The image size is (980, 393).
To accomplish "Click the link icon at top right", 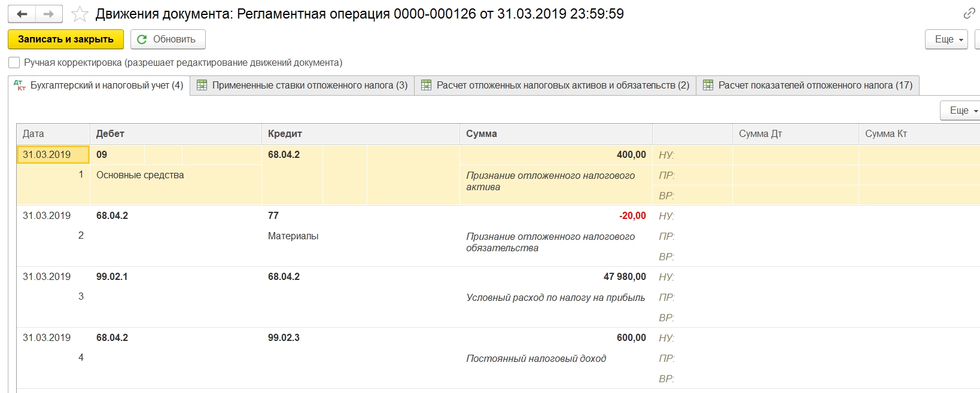I will tap(969, 13).
